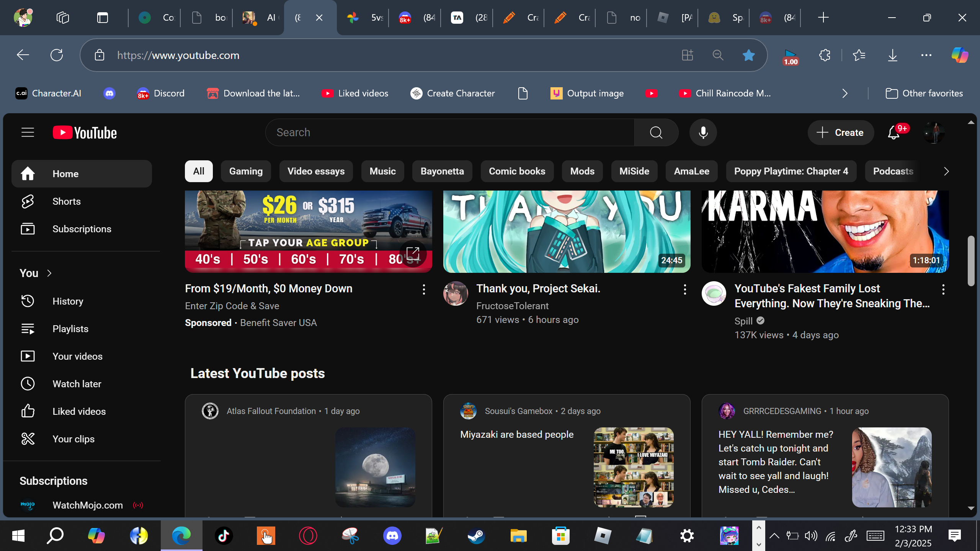The width and height of the screenshot is (980, 551).
Task: Open the Spill channel link
Action: (743, 321)
